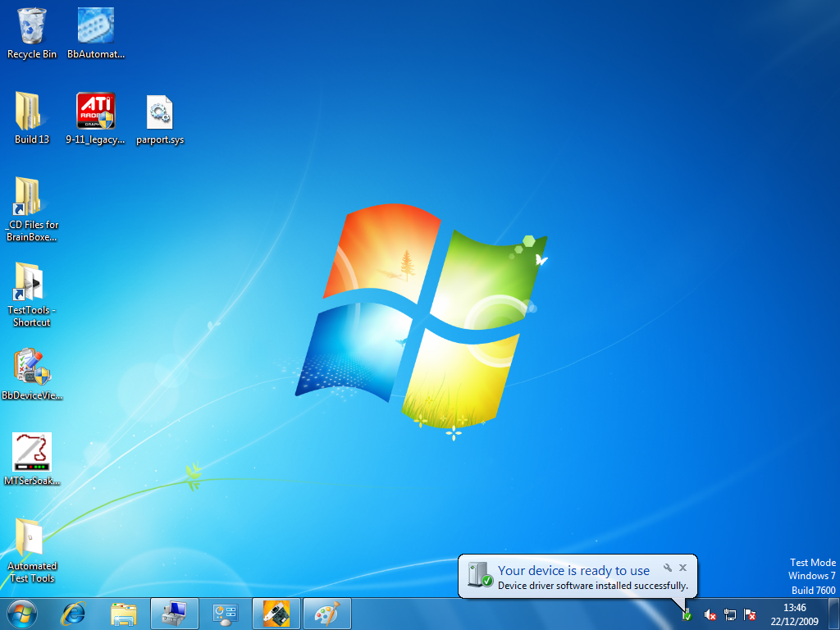Unmute the speaker in the system tray
Viewport: 840px width, 630px height.
(710, 614)
